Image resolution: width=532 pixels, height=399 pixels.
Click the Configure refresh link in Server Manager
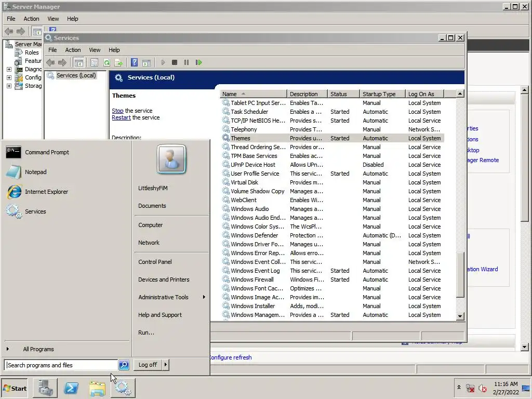point(230,357)
